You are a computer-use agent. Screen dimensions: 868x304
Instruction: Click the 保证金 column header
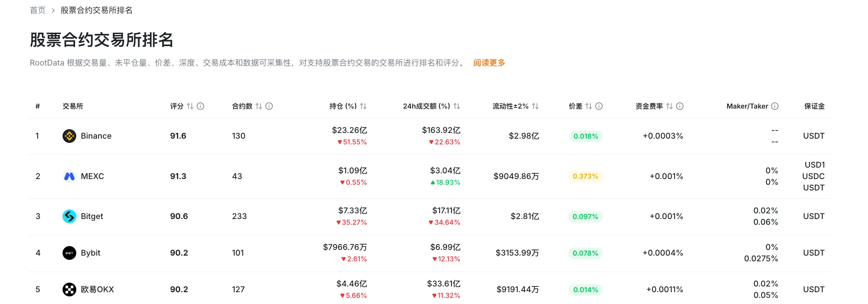[x=814, y=106]
